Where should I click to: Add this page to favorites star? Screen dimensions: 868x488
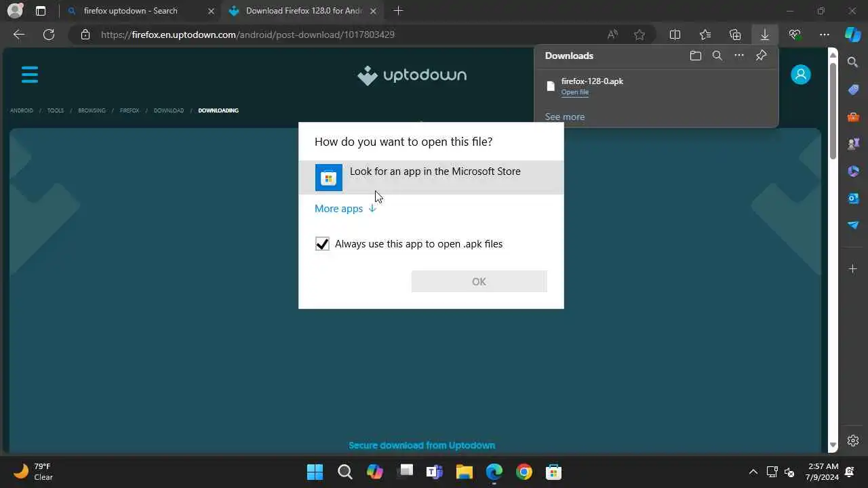point(639,35)
